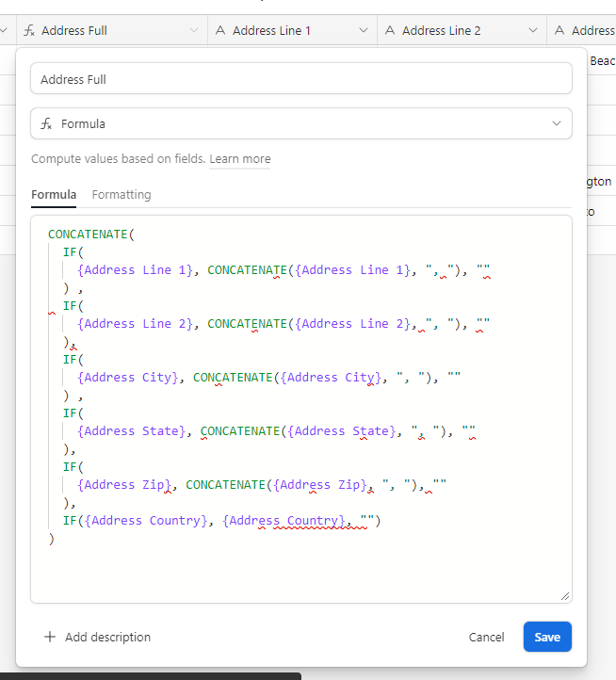
Task: Place the cursor on the first {Address City} token
Action: coord(127,378)
